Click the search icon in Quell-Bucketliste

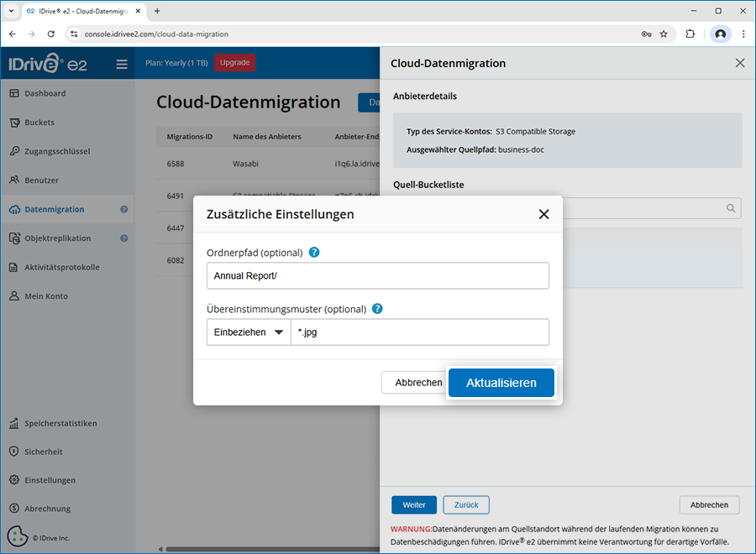click(x=731, y=208)
